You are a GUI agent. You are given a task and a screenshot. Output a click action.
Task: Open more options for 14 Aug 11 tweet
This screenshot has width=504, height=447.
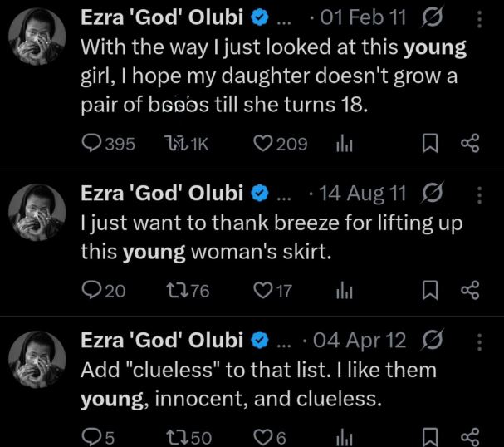479,194
